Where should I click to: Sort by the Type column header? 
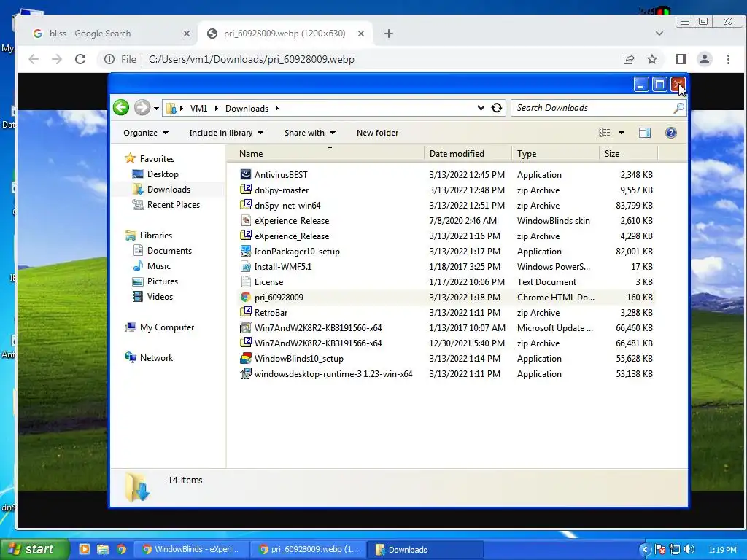[555, 154]
